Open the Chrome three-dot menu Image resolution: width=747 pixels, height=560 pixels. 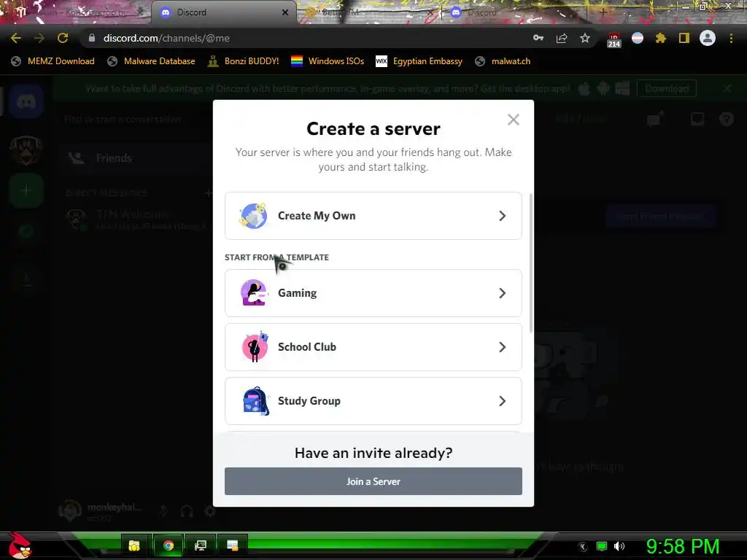pos(731,38)
